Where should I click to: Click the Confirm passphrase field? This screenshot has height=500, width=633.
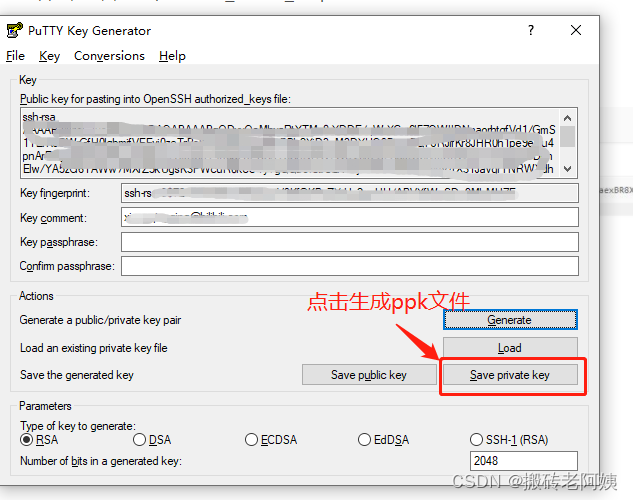point(350,266)
